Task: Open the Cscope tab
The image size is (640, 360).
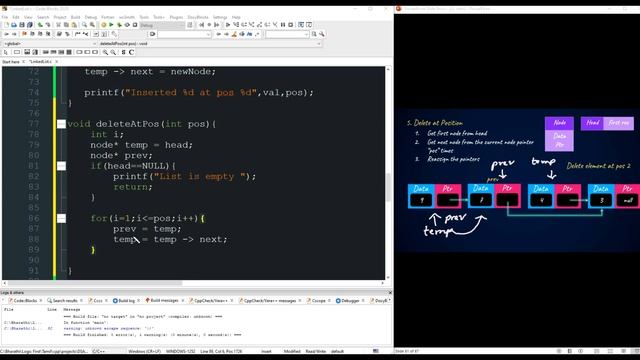Action: click(318, 300)
